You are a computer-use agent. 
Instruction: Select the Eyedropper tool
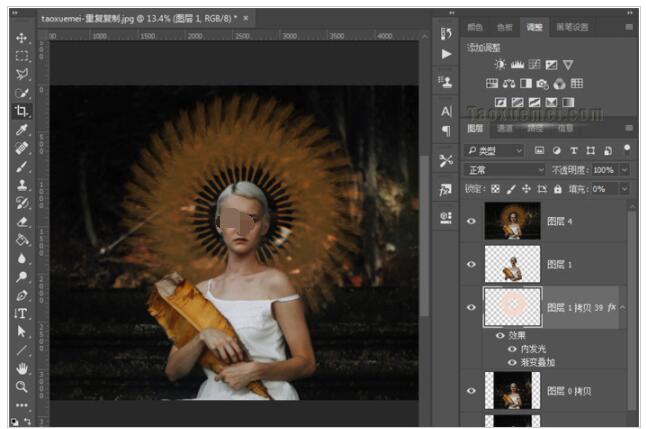click(x=21, y=129)
